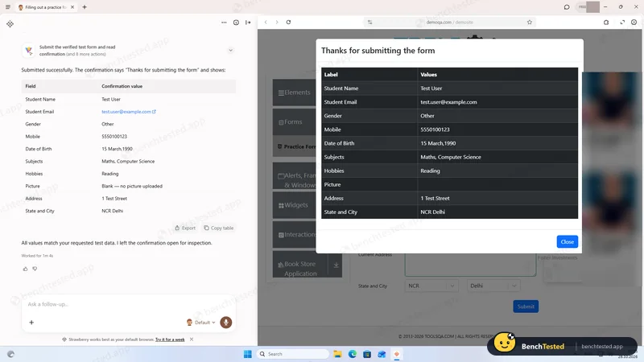Give the response a thumbs up
This screenshot has height=362, width=644.
26,269
